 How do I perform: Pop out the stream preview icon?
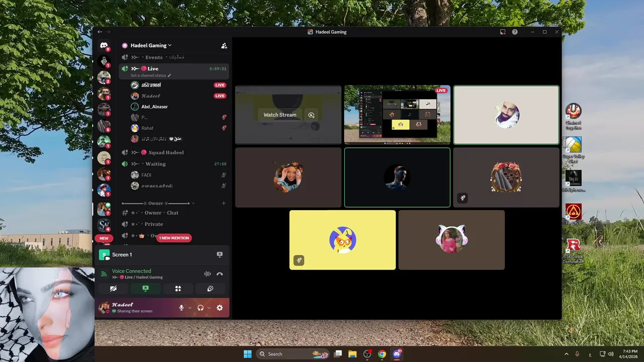[311, 115]
